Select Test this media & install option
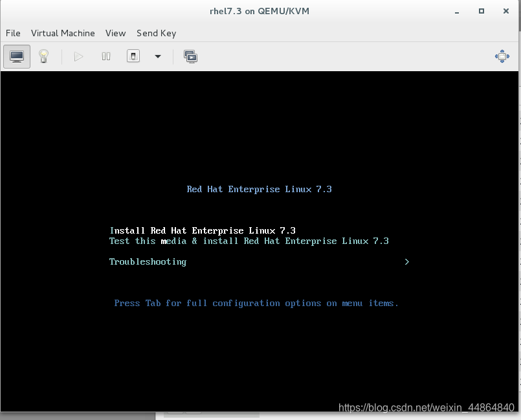This screenshot has height=420, width=521. tap(249, 241)
